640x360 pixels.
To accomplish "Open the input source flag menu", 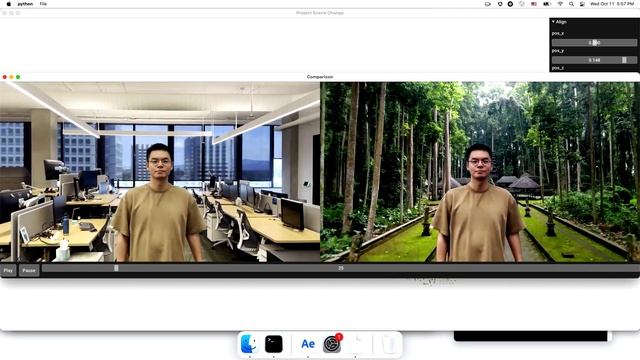I will click(x=534, y=4).
